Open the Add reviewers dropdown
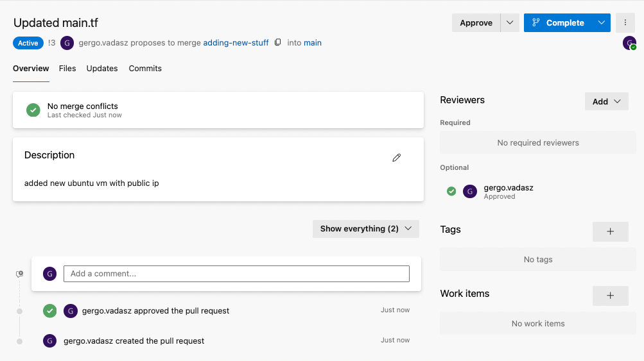Viewport: 644px width, 361px height. pyautogui.click(x=606, y=101)
